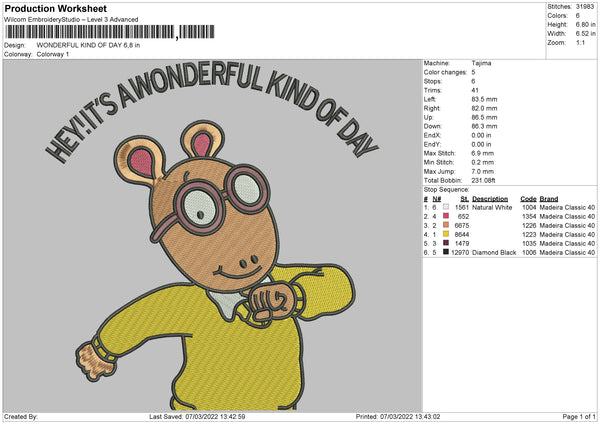Click the 'Created By:' footer label

point(21,416)
